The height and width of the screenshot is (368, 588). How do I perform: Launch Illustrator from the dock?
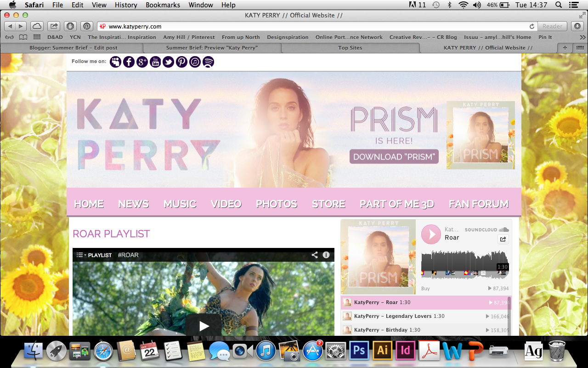point(382,351)
